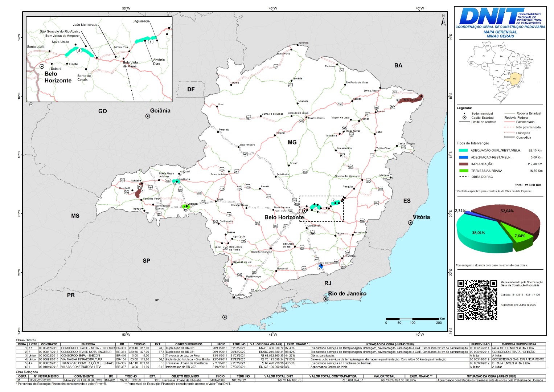This screenshot has width=554, height=392.
Task: Click circled number 2 in the inset map
Action: point(79,51)
